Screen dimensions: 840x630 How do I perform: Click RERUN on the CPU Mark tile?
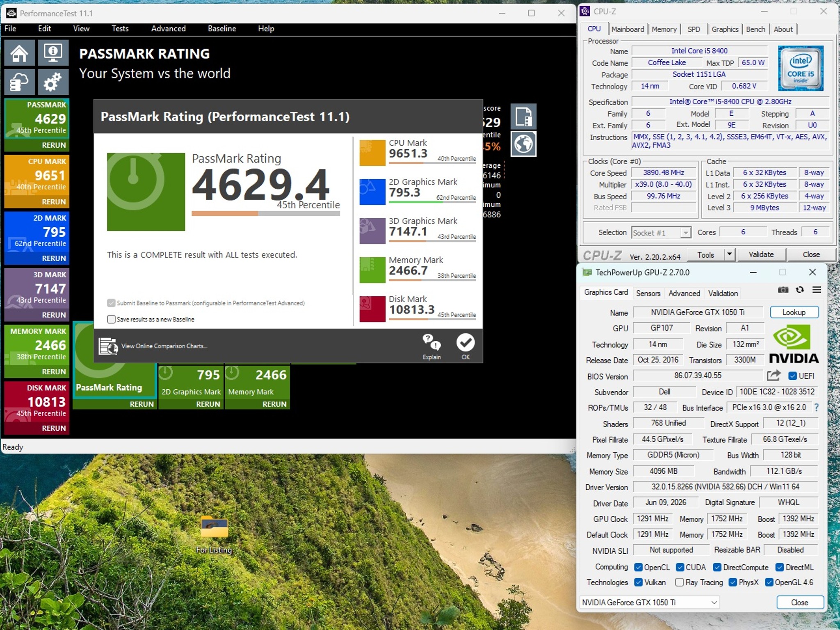(x=54, y=202)
